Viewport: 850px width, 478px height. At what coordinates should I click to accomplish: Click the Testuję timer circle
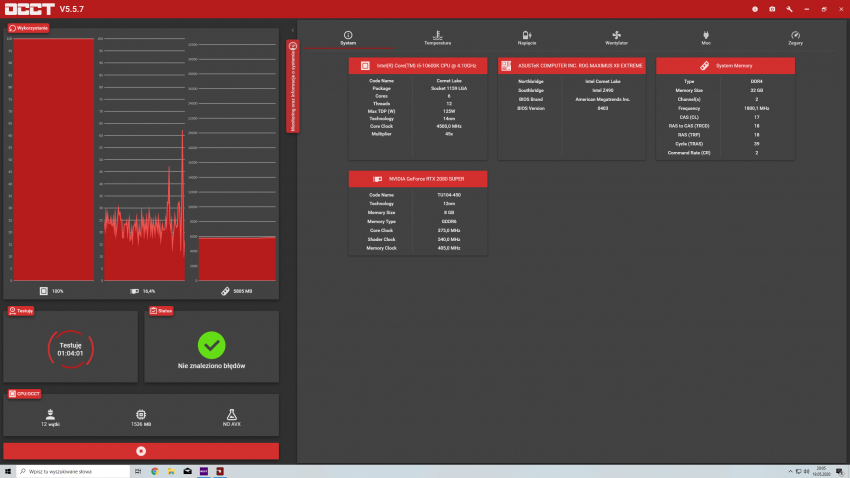(x=70, y=349)
